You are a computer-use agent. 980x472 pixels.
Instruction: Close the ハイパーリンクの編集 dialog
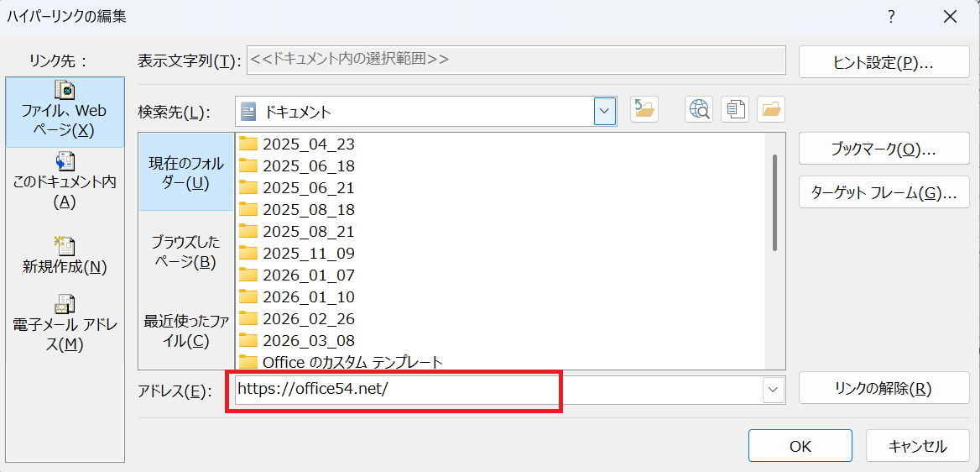(950, 17)
